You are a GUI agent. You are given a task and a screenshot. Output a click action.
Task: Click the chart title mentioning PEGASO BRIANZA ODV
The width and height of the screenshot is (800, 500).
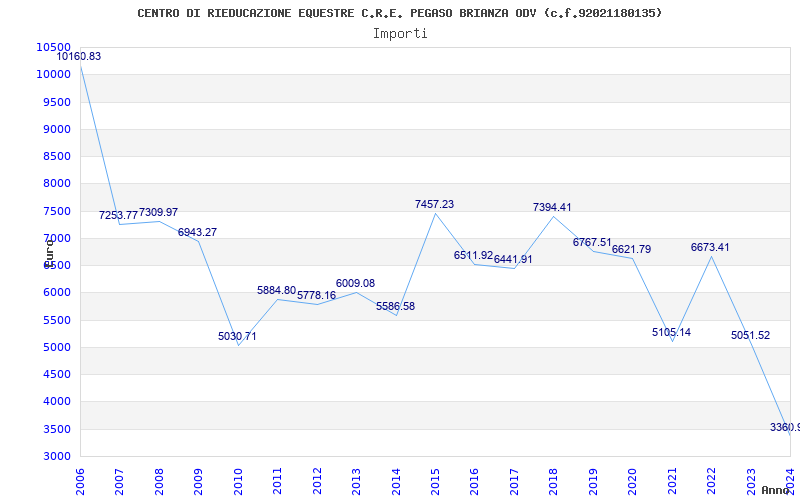[x=399, y=13]
